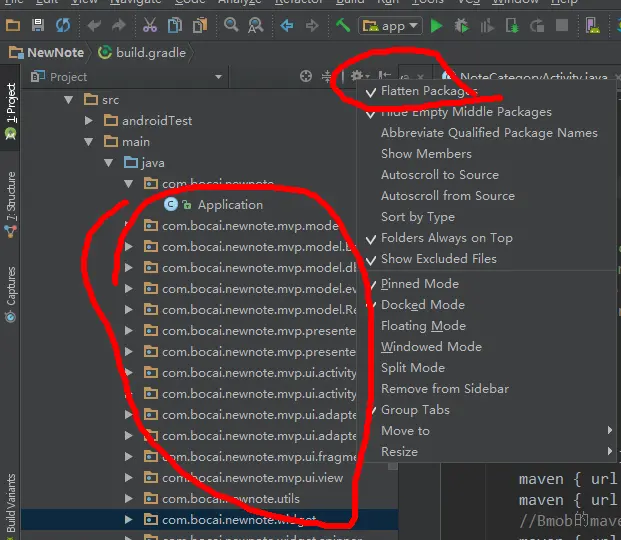Open the app run configuration dropdown
The height and width of the screenshot is (540, 621).
(x=391, y=26)
